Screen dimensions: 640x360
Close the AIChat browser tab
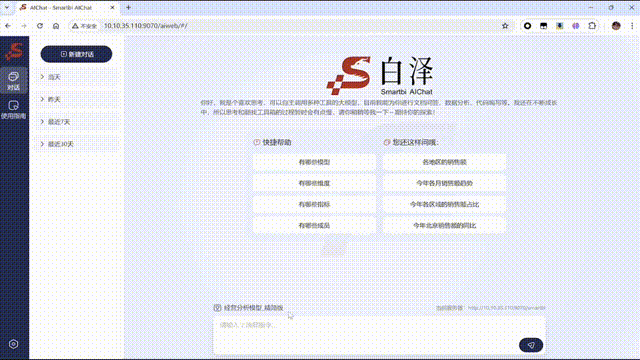point(112,7)
